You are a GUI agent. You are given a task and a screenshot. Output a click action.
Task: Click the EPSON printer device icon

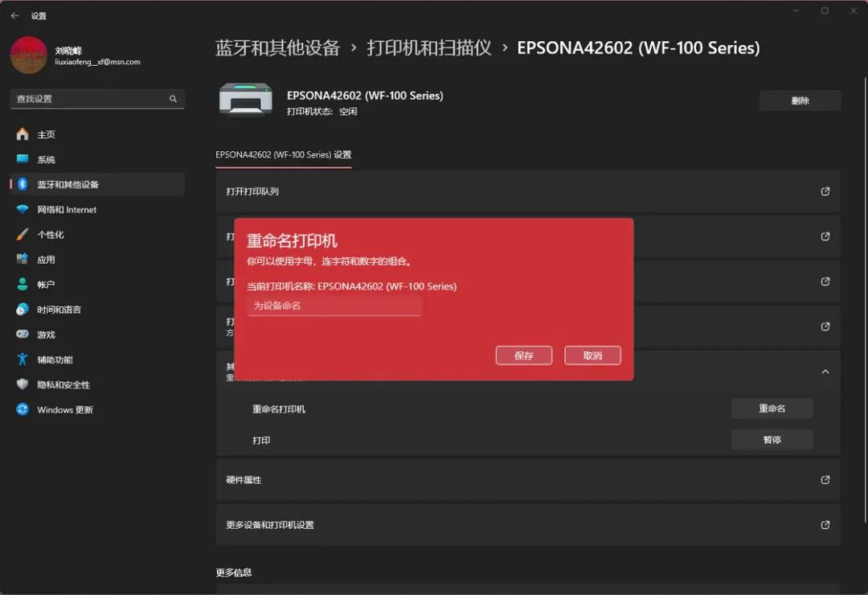pyautogui.click(x=246, y=100)
